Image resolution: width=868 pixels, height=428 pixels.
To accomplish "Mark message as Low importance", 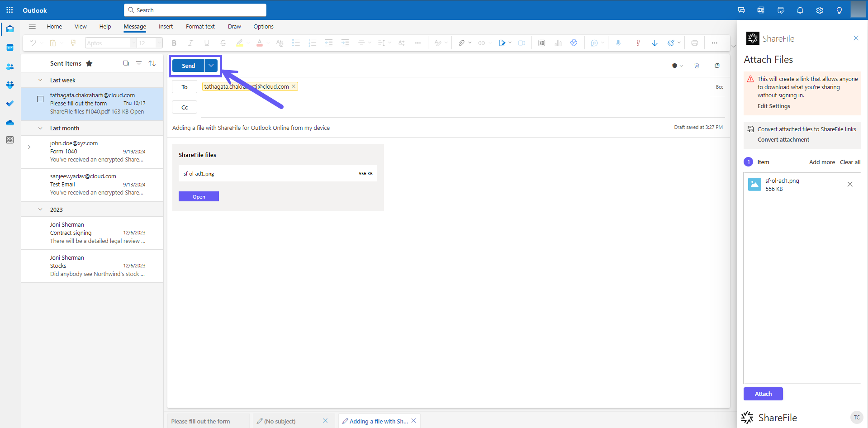I will (655, 43).
